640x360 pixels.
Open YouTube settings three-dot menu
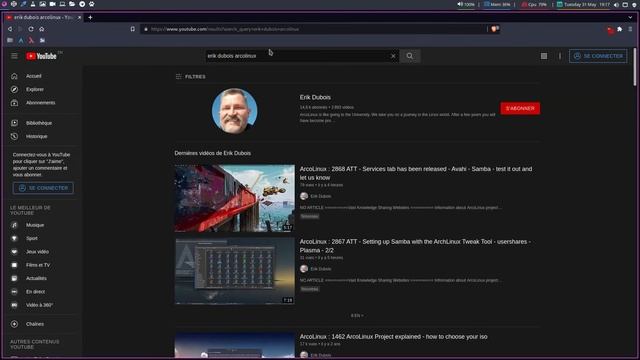coord(560,56)
